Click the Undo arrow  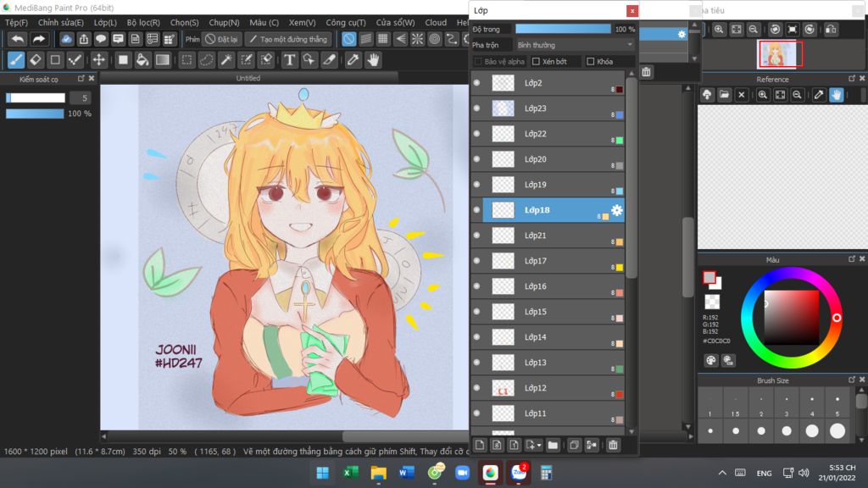(x=18, y=39)
